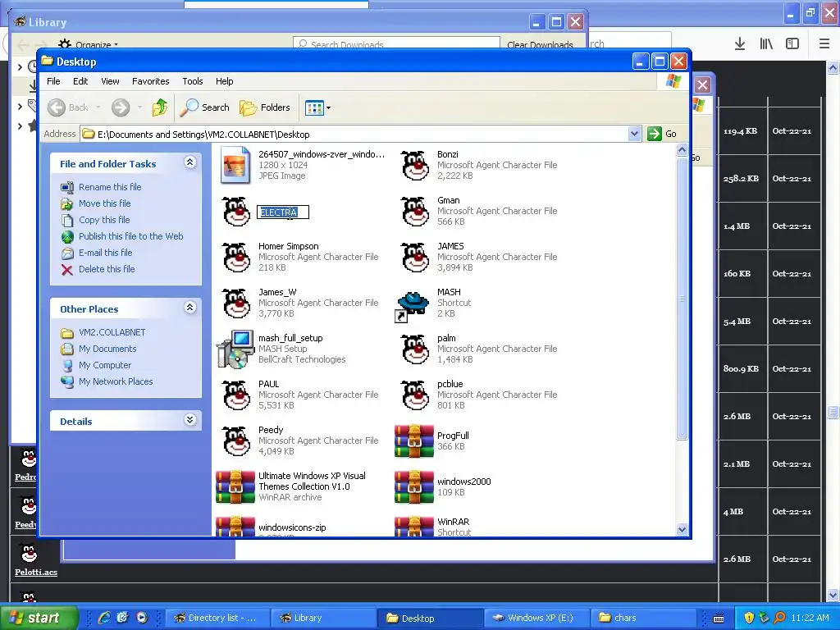
Task: Select the windows2000 archive icon
Action: pos(413,487)
